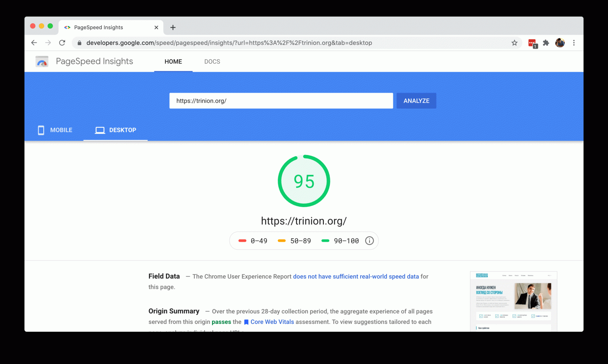Select the PageSpeed Insights browser tab
Viewport: 608px width, 364px height.
pos(111,27)
